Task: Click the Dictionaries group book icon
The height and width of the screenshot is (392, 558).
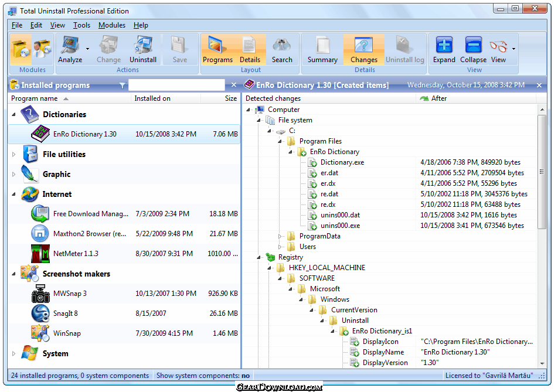Action: click(x=29, y=114)
